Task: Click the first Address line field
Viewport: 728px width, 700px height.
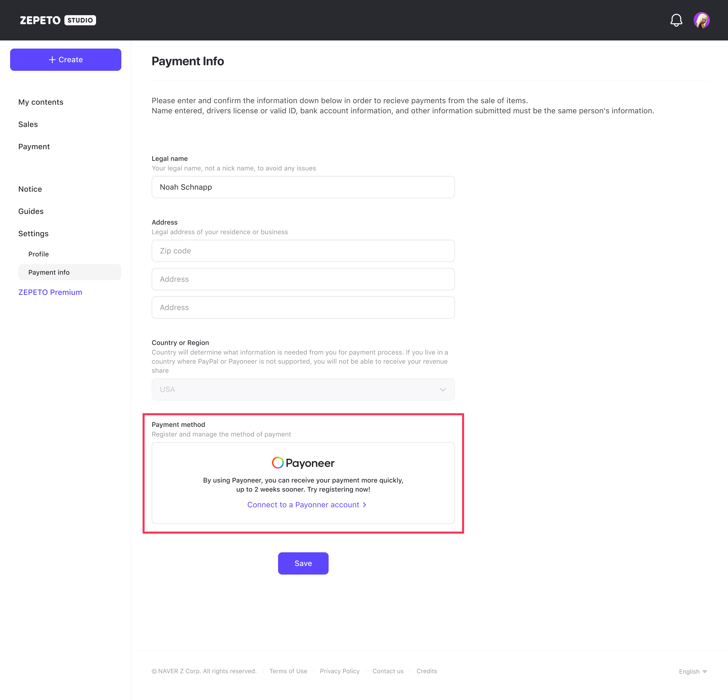Action: (303, 279)
